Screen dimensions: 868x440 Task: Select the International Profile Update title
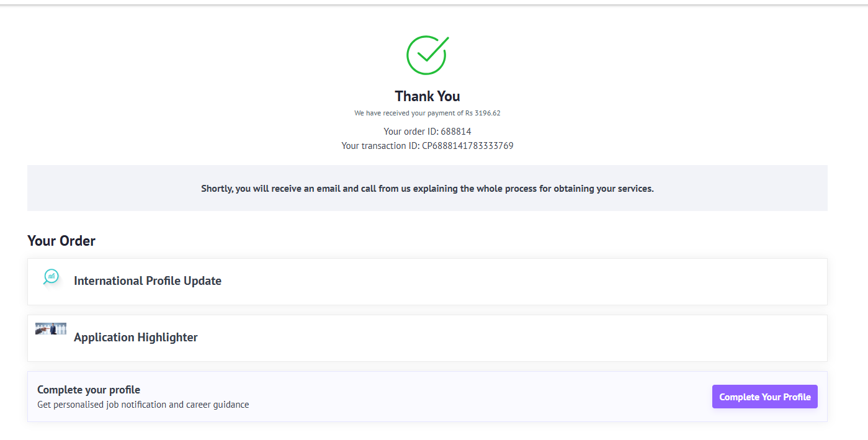(148, 281)
